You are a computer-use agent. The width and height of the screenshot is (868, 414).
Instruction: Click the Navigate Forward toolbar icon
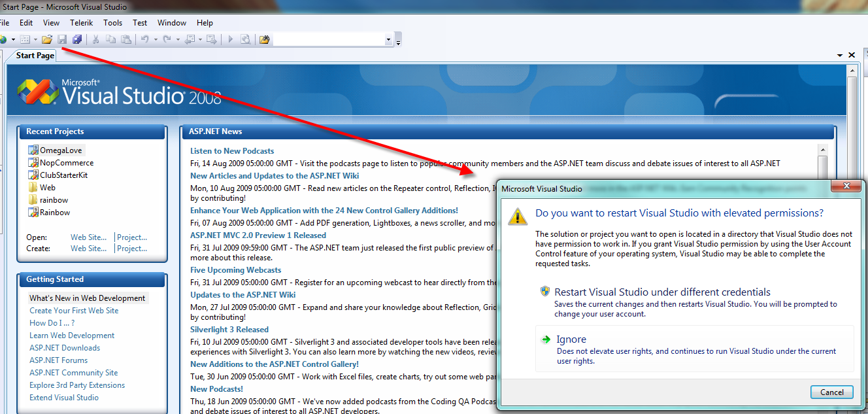pos(211,39)
